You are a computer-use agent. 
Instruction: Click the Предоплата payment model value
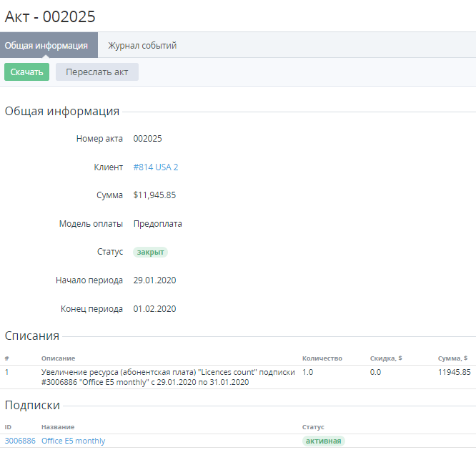click(158, 224)
